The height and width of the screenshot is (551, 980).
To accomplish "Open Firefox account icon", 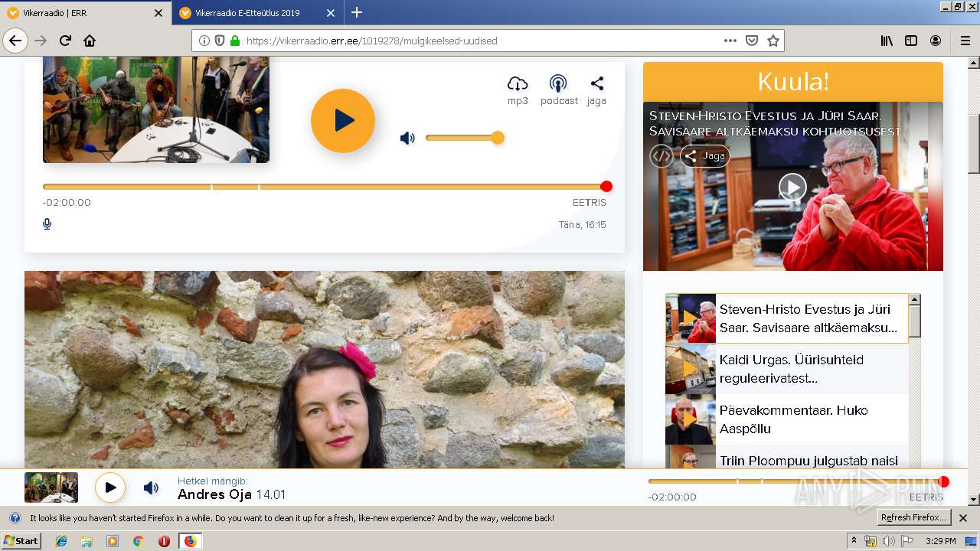I will [x=936, y=41].
